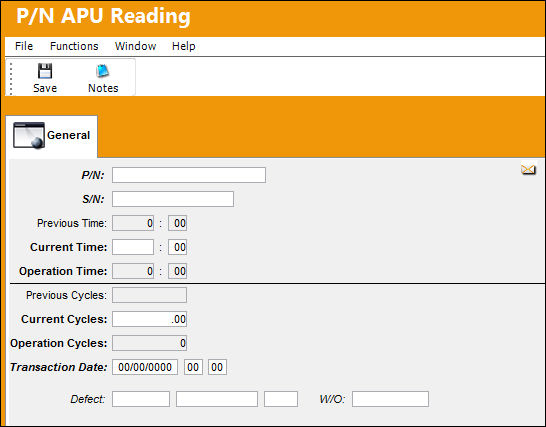Click the S/N: field label
The width and height of the screenshot is (546, 427).
coord(93,199)
